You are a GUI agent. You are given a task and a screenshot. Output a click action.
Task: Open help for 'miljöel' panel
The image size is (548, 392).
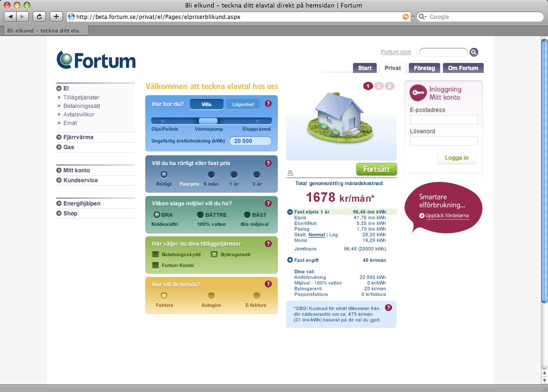(268, 204)
